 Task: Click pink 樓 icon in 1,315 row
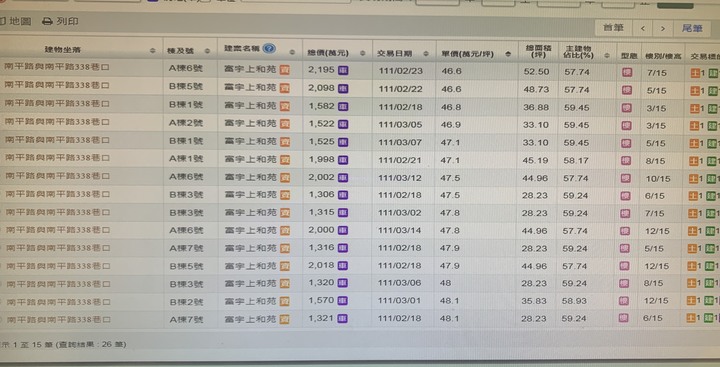[x=625, y=214]
